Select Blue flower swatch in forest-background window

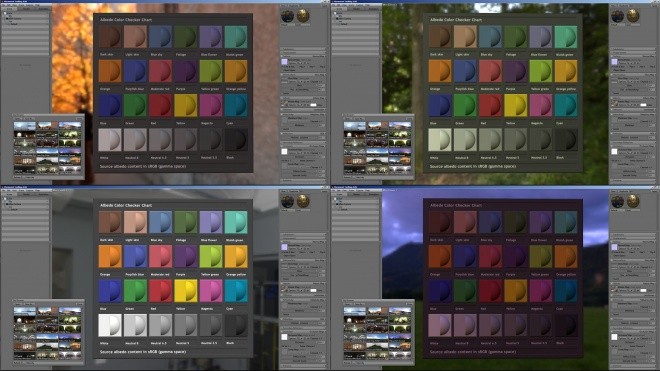[541, 37]
